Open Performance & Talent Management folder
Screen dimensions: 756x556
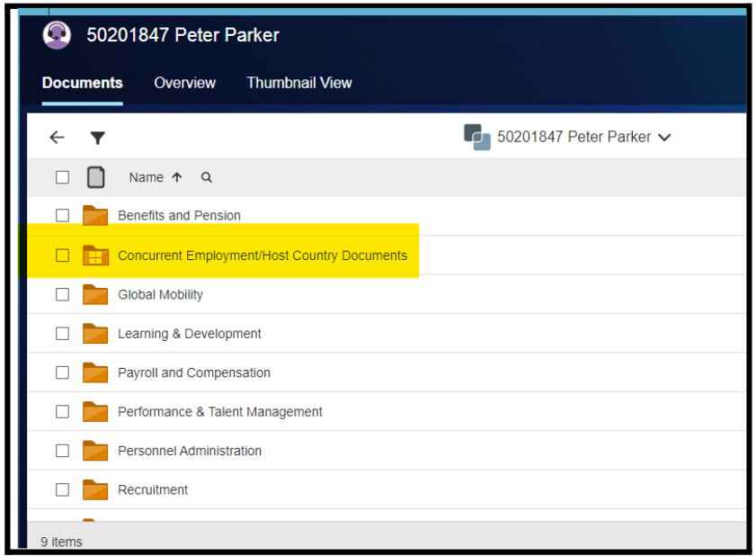(x=219, y=412)
